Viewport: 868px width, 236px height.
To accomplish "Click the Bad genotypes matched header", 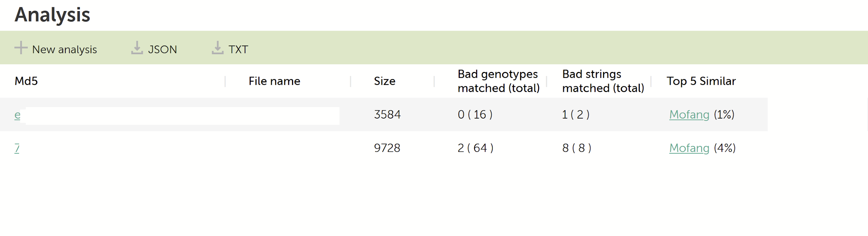I will pyautogui.click(x=498, y=81).
